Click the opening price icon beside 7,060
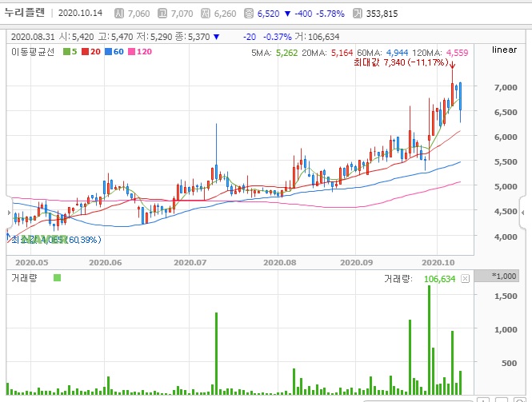This screenshot has height=402, width=532. click(119, 14)
